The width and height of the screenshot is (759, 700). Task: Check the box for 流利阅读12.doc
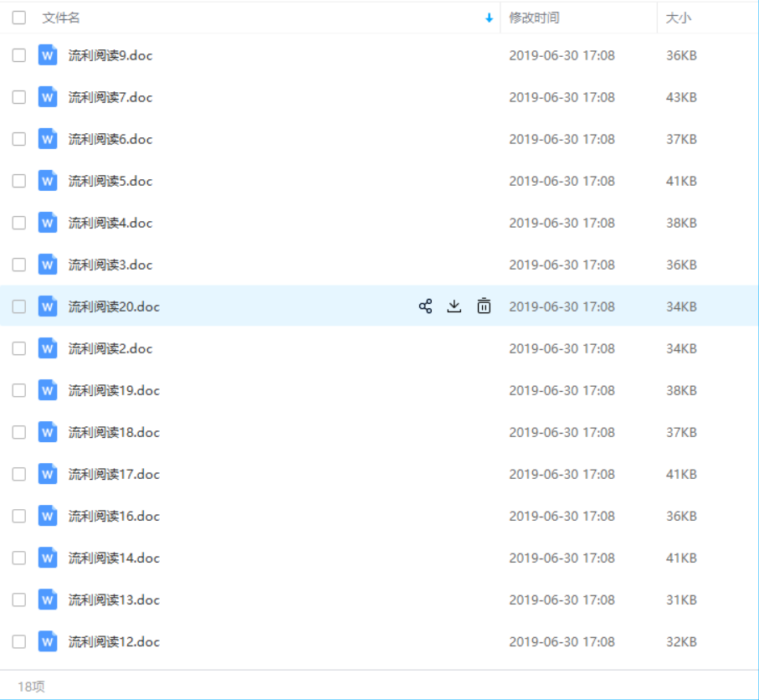[19, 642]
